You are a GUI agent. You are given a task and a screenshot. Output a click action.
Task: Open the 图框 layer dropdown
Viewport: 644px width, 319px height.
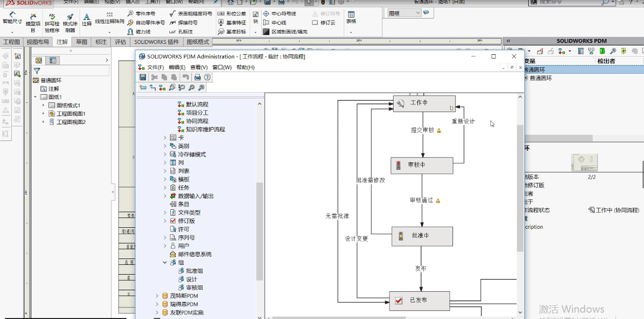[417, 13]
